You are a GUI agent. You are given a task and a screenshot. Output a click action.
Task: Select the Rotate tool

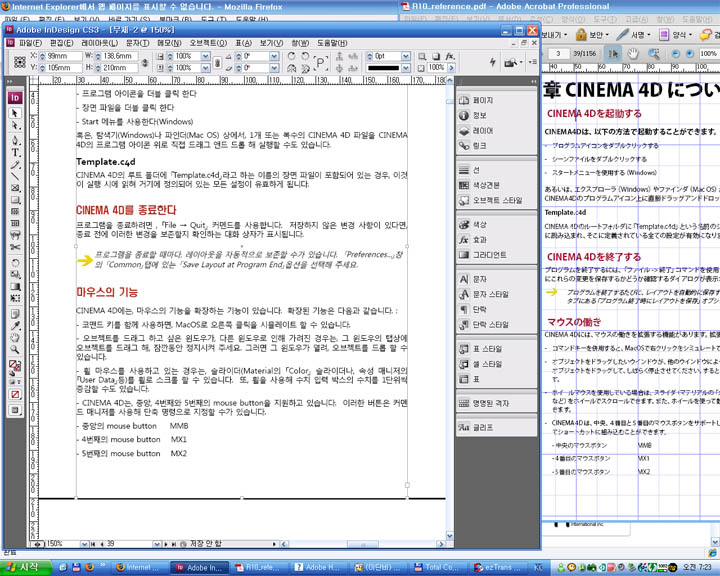pyautogui.click(x=15, y=263)
